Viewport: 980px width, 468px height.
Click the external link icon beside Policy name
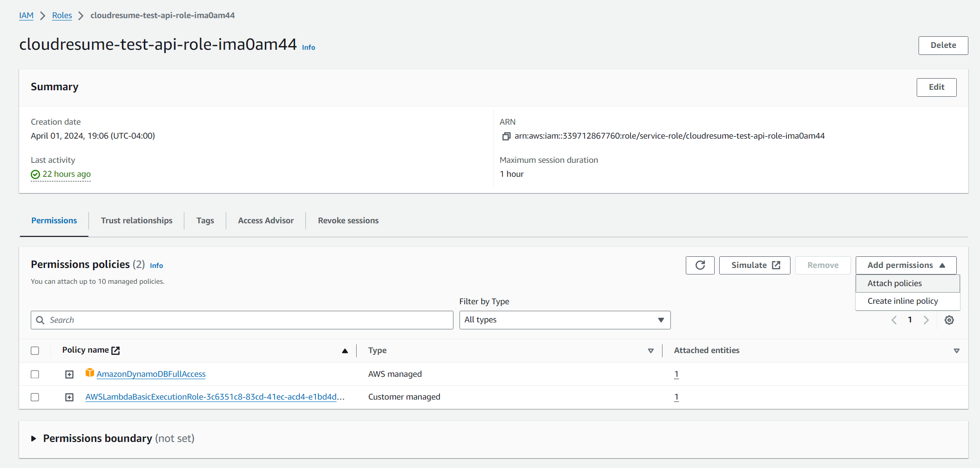coord(115,350)
